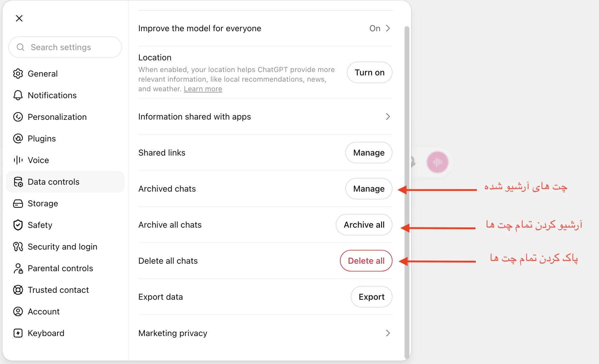
Task: Click the settings panel scrollbar
Action: [407, 192]
